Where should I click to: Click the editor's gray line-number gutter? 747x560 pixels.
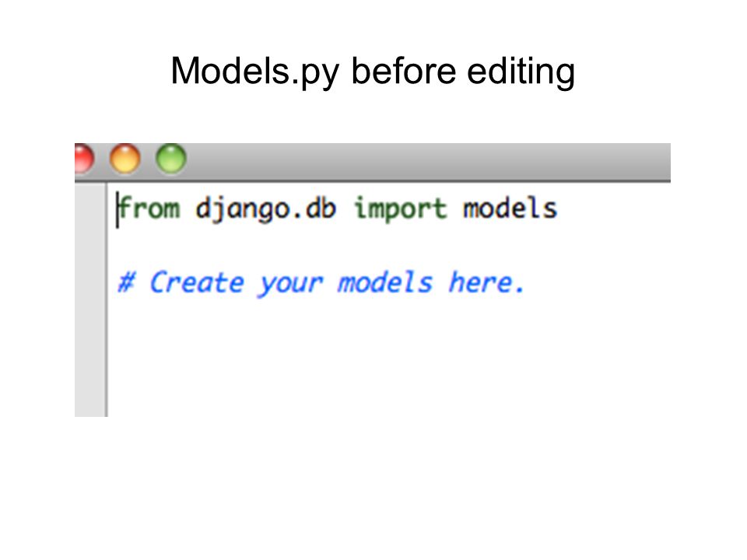coord(90,299)
